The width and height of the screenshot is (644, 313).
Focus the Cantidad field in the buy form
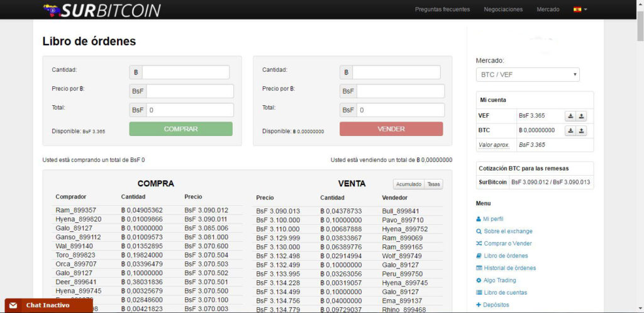186,72
